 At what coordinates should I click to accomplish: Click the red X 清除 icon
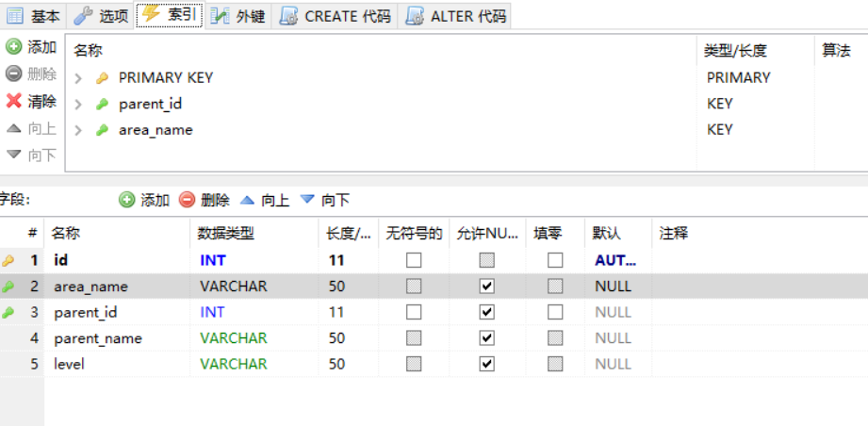[14, 101]
